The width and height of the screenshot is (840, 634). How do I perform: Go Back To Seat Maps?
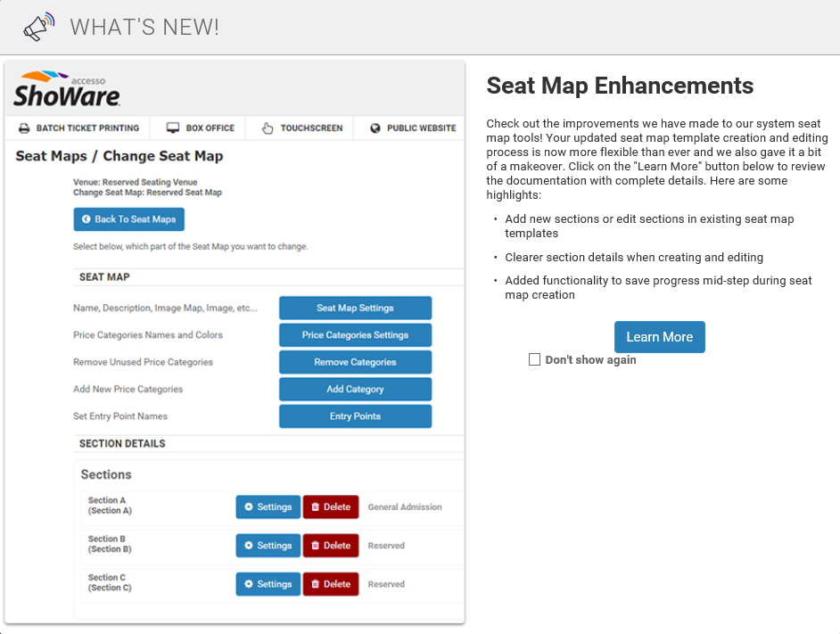[x=129, y=219]
